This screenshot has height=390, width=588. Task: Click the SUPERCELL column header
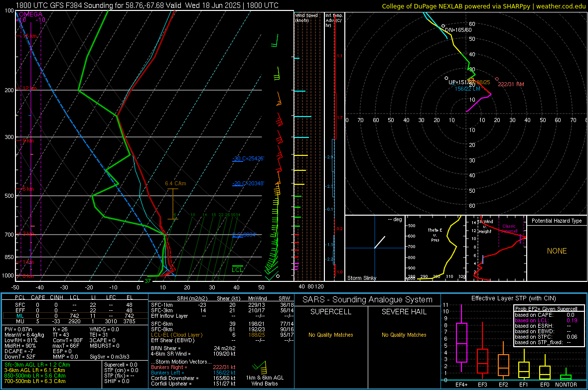click(x=331, y=312)
